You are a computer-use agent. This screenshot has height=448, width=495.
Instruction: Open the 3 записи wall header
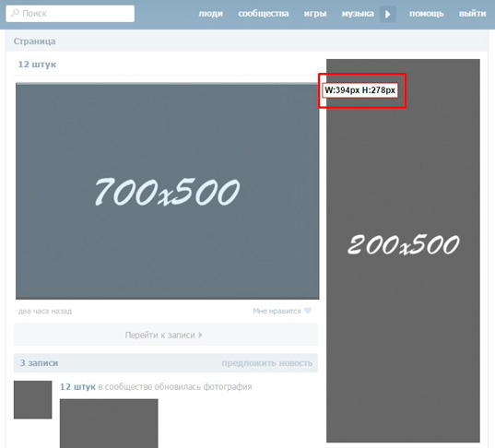coord(39,363)
